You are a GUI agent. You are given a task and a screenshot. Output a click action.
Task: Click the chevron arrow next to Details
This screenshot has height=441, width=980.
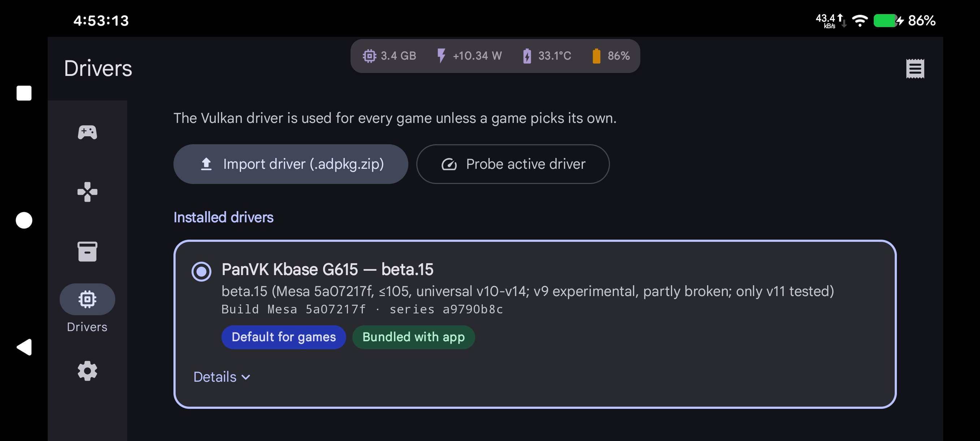pos(246,377)
